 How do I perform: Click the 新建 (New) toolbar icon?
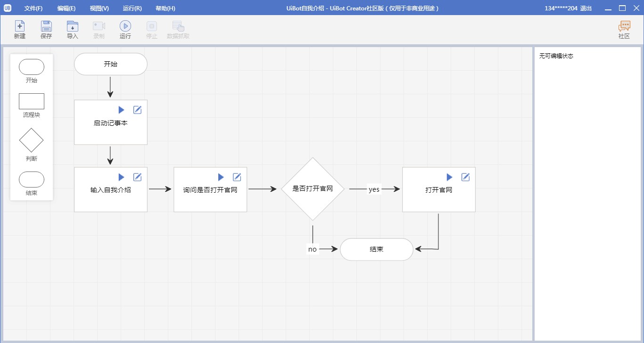click(20, 26)
